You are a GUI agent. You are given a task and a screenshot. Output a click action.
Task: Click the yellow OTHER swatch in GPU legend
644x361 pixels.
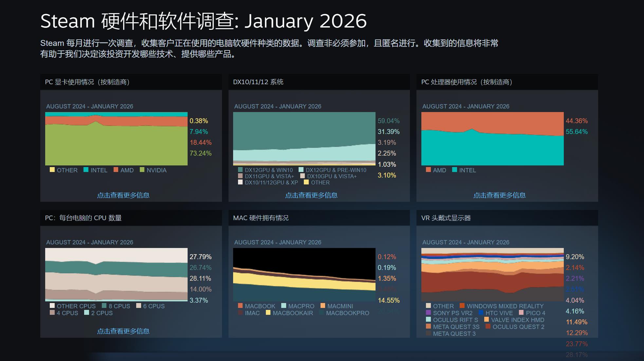52,170
